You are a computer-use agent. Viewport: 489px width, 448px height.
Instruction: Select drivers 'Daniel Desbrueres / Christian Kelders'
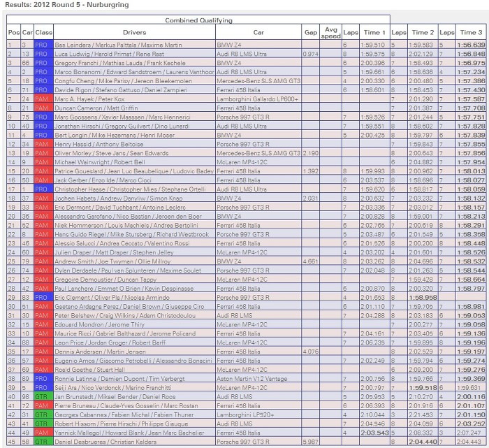pos(105,442)
